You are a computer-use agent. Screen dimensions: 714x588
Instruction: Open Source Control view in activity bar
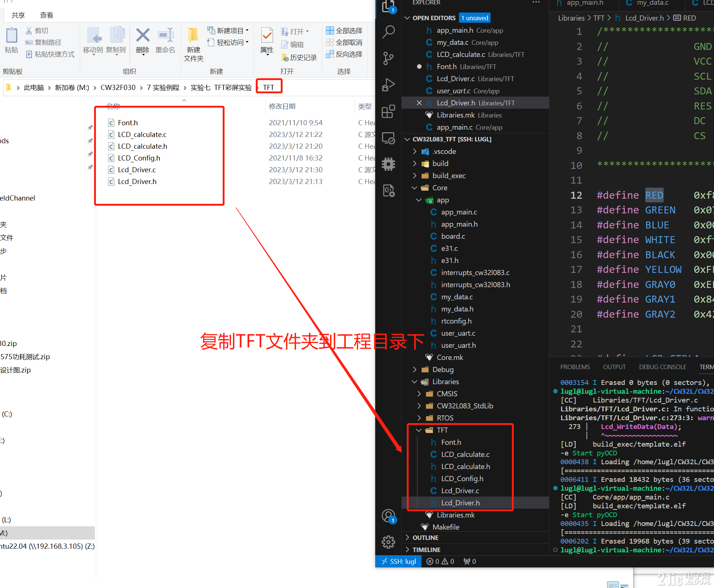coord(388,58)
